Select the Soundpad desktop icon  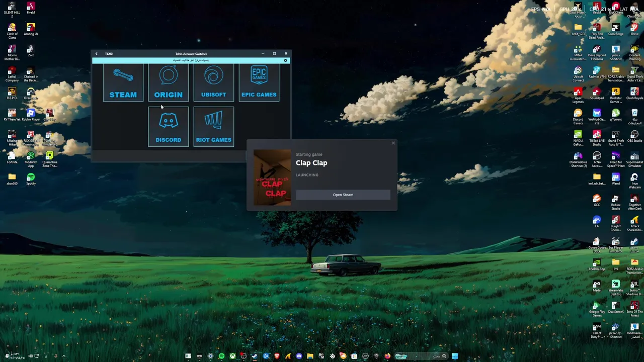597,94
